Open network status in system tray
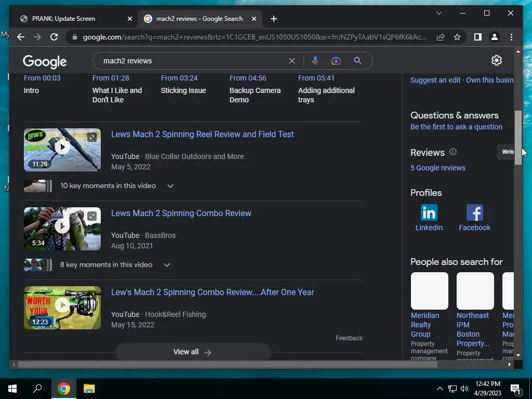The height and width of the screenshot is (399, 532). (452, 389)
